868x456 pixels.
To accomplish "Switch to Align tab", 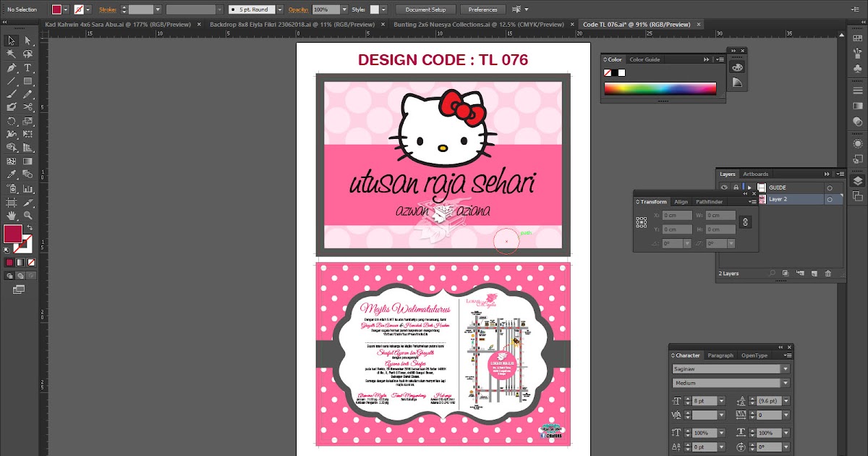I will tap(681, 202).
